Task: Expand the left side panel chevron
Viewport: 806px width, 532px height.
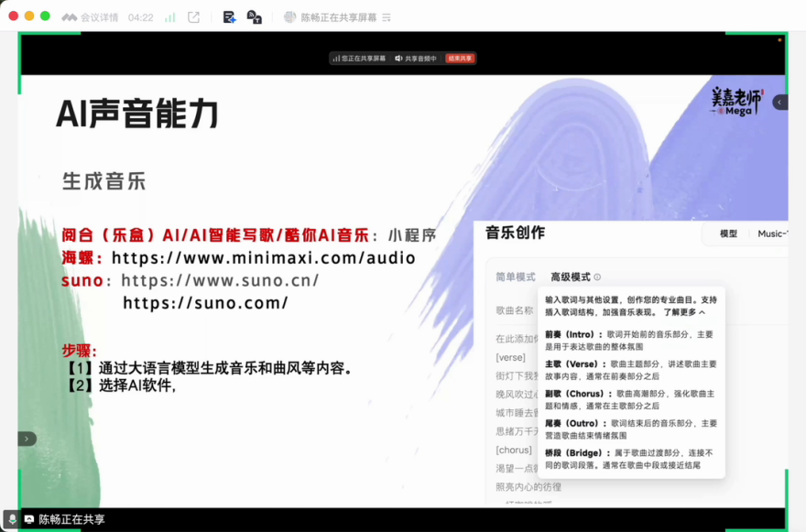Action: coord(27,439)
